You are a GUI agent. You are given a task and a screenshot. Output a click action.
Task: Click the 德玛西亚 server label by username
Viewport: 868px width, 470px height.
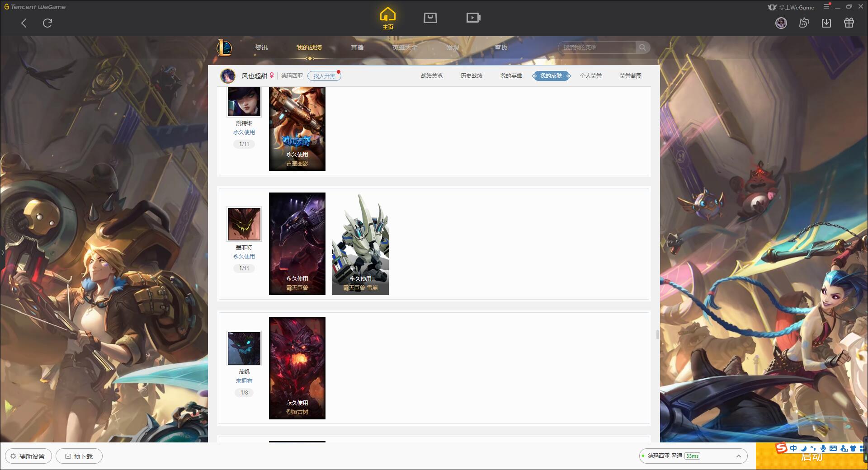(292, 76)
